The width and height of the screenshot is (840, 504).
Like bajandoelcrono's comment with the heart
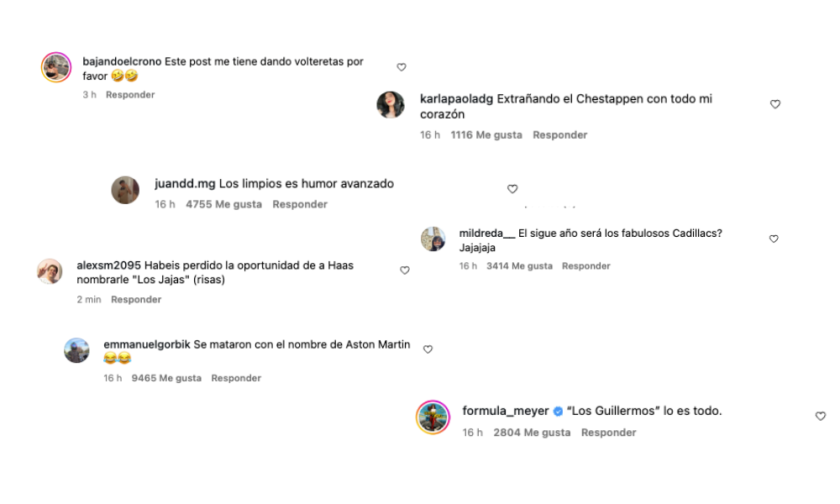[402, 67]
